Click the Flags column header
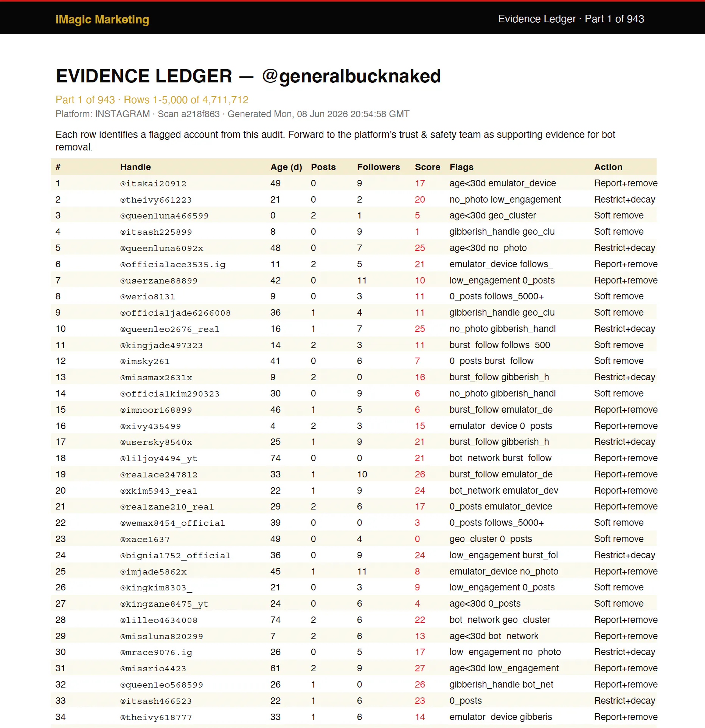This screenshot has height=728, width=705. [x=461, y=167]
